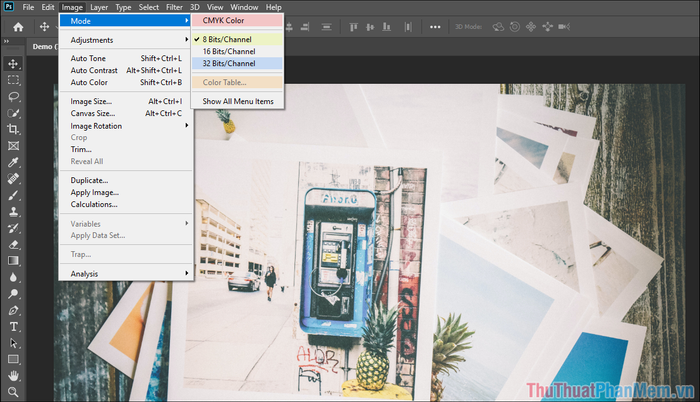
Task: Click the Home icon in options bar
Action: [18, 27]
